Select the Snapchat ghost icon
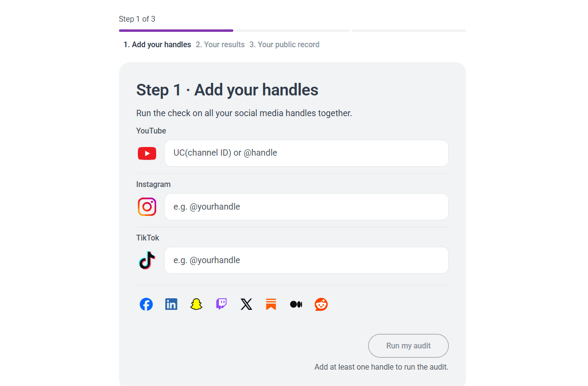The width and height of the screenshot is (588, 386). pyautogui.click(x=196, y=304)
